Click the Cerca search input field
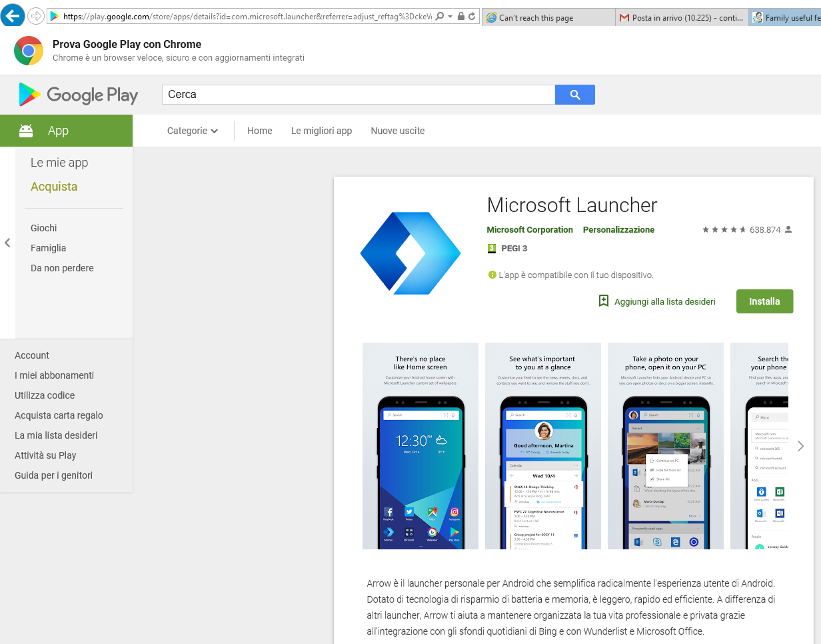This screenshot has width=821, height=644. (x=359, y=95)
